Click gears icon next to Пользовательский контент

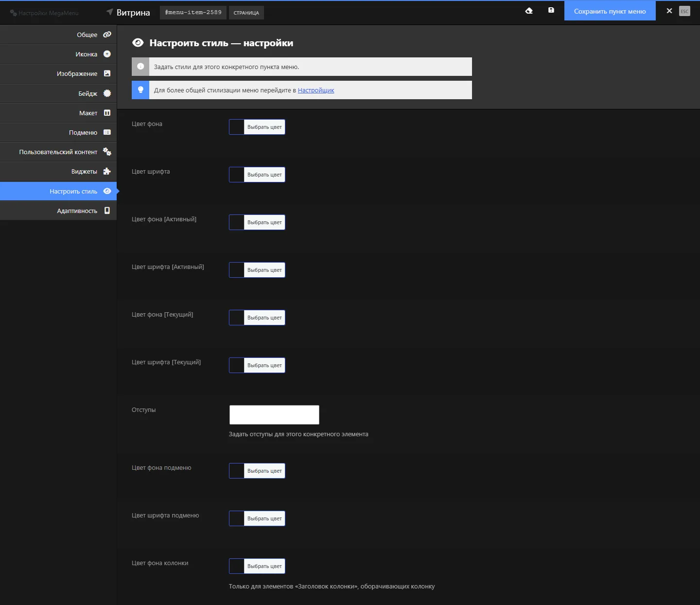[107, 152]
